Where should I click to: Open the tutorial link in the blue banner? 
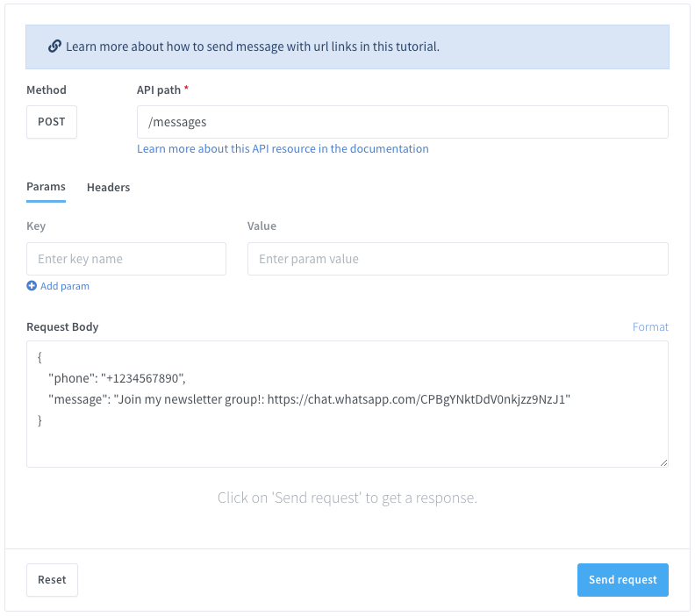(x=253, y=47)
